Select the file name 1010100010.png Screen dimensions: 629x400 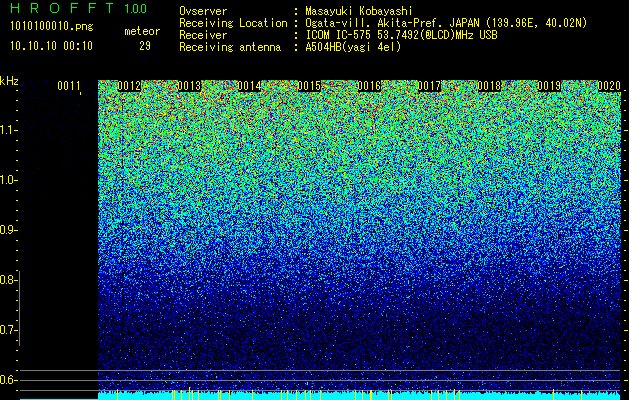[x=52, y=27]
